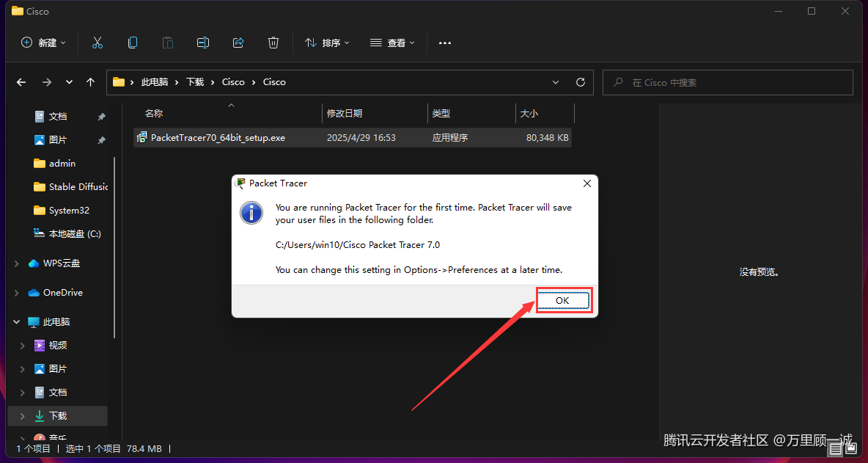Screen dimensions: 868x463
Task: Click the Rename icon in toolbar
Action: [x=202, y=43]
